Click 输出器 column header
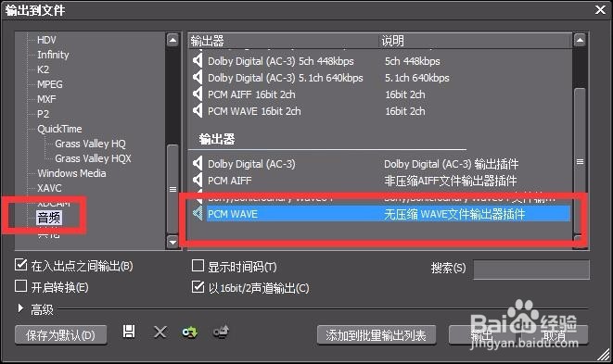613x364 pixels. (284, 41)
